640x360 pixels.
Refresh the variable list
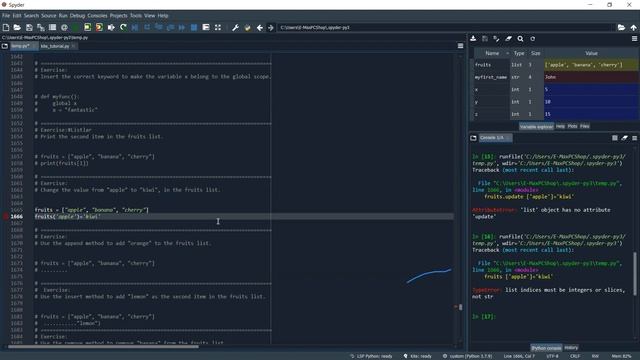tap(533, 39)
